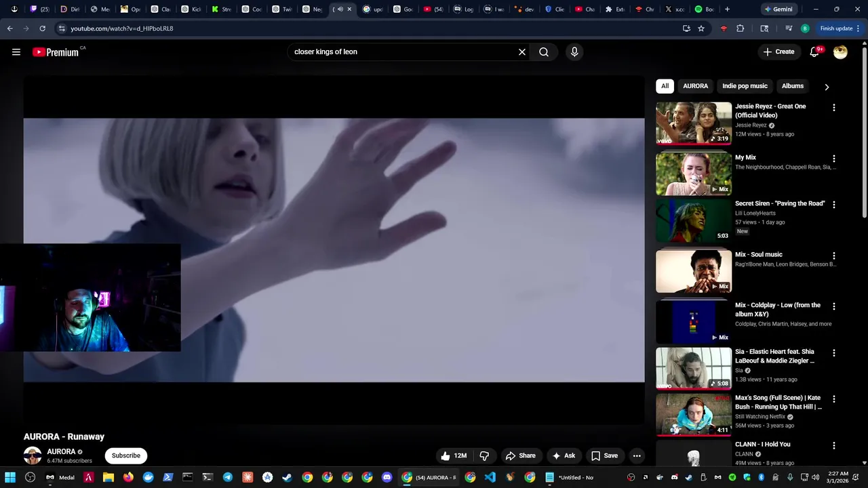Open Steam from the taskbar
This screenshot has width=868, height=488.
[288, 477]
